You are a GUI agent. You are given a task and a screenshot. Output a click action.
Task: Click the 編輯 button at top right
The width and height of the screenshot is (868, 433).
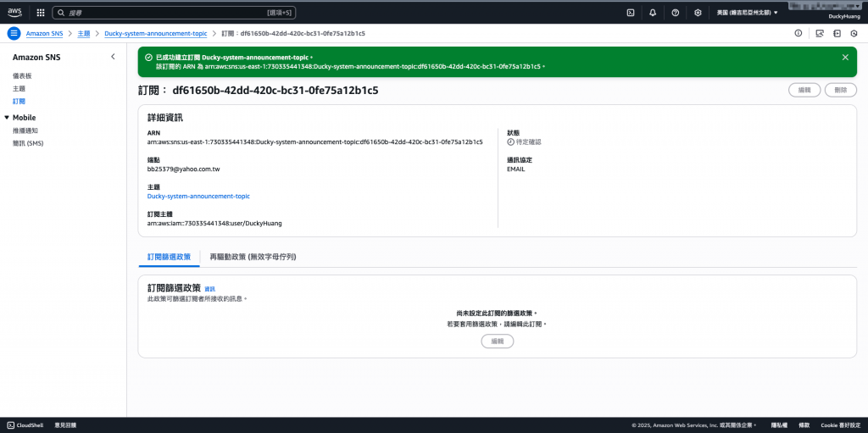click(x=804, y=91)
